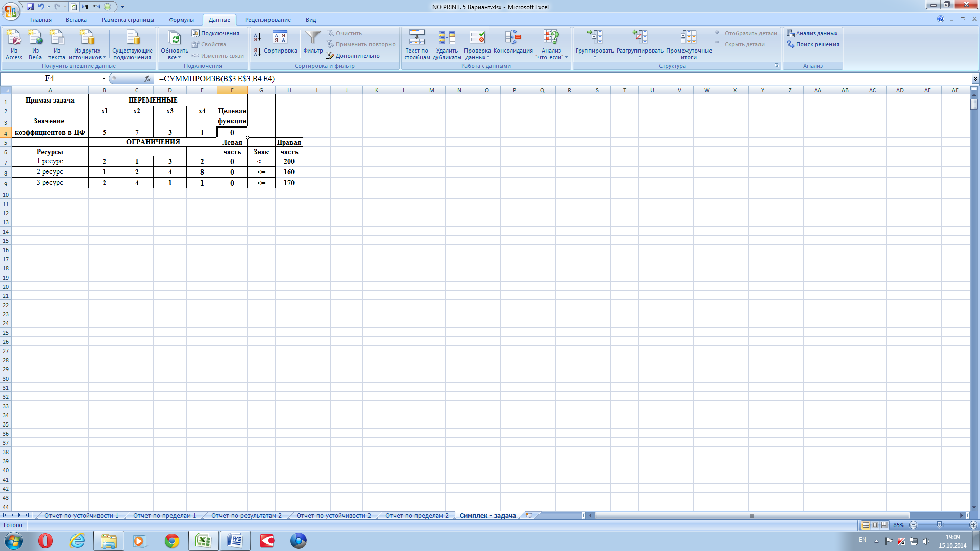The height and width of the screenshot is (551, 980).
Task: Switch to Normal view in status bar
Action: click(x=866, y=525)
